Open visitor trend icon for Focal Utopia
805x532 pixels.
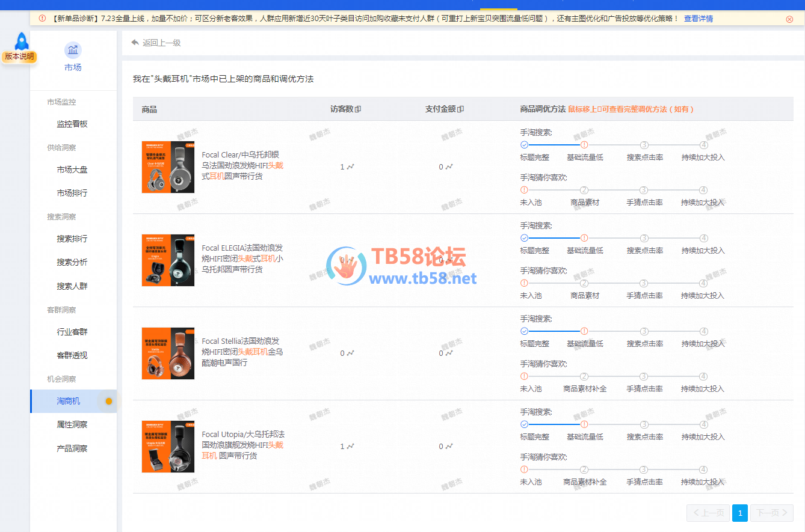coord(350,447)
